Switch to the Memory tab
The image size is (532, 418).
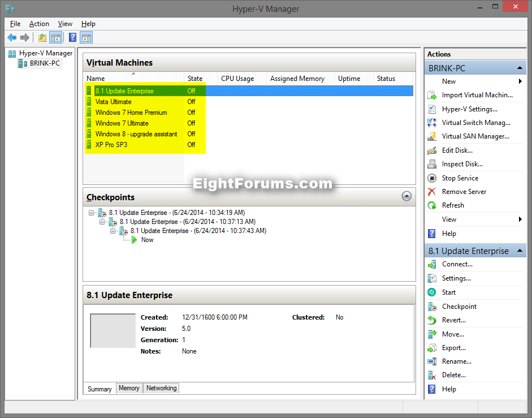(x=129, y=388)
